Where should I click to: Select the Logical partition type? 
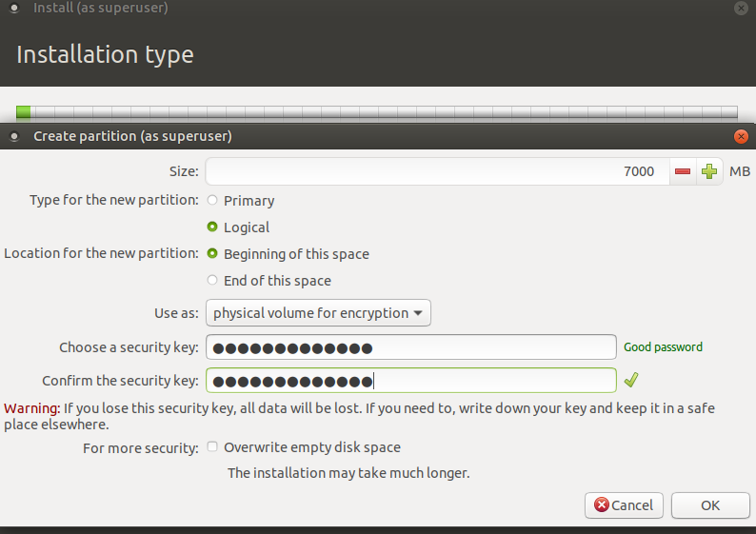tap(212, 227)
